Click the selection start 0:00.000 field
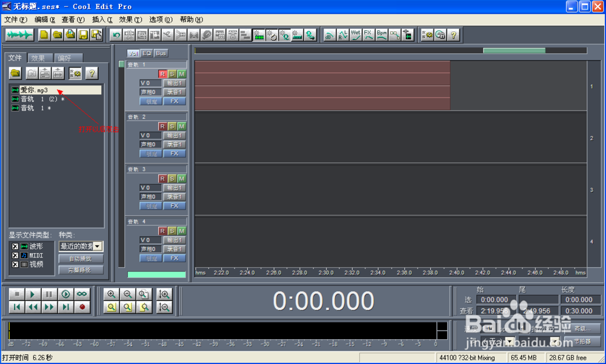This screenshot has height=364, width=606. click(496, 299)
